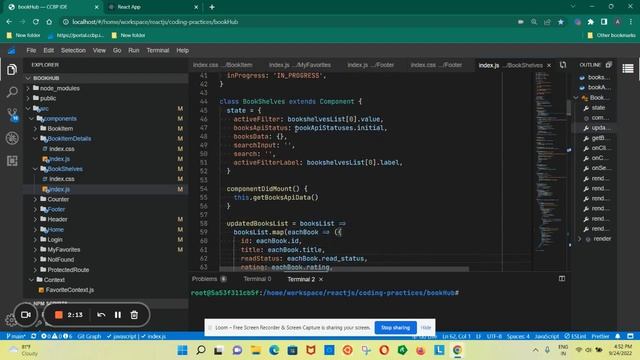640x360 pixels.
Task: Click the Spaces: 4 indentation setting
Action: point(518,336)
